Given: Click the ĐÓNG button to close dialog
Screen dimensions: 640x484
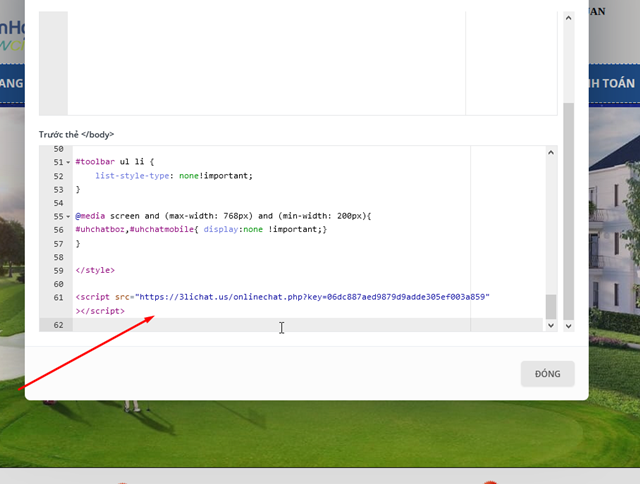Looking at the screenshot, I should 547,373.
